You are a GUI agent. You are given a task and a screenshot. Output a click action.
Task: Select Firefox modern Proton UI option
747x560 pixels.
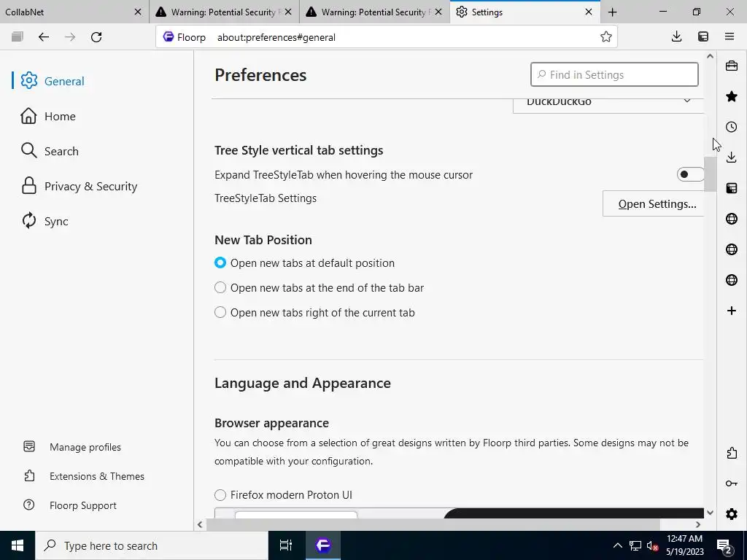(220, 495)
